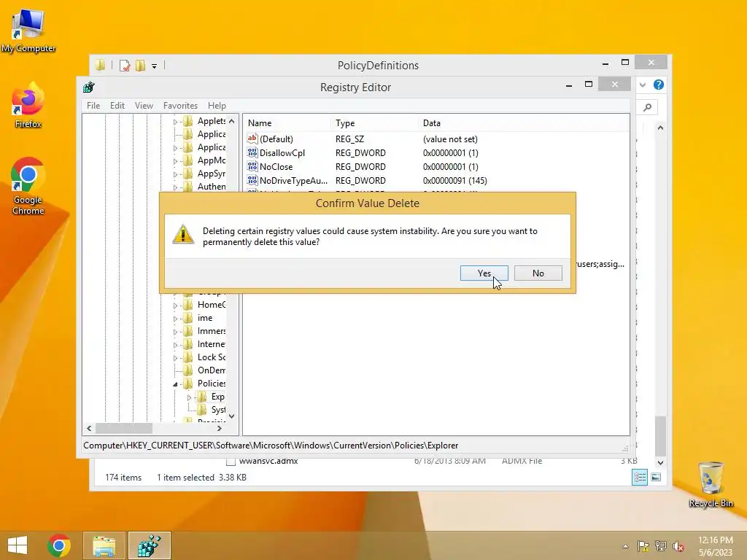The width and height of the screenshot is (747, 560).
Task: Click the registry path in the status bar
Action: 271,446
